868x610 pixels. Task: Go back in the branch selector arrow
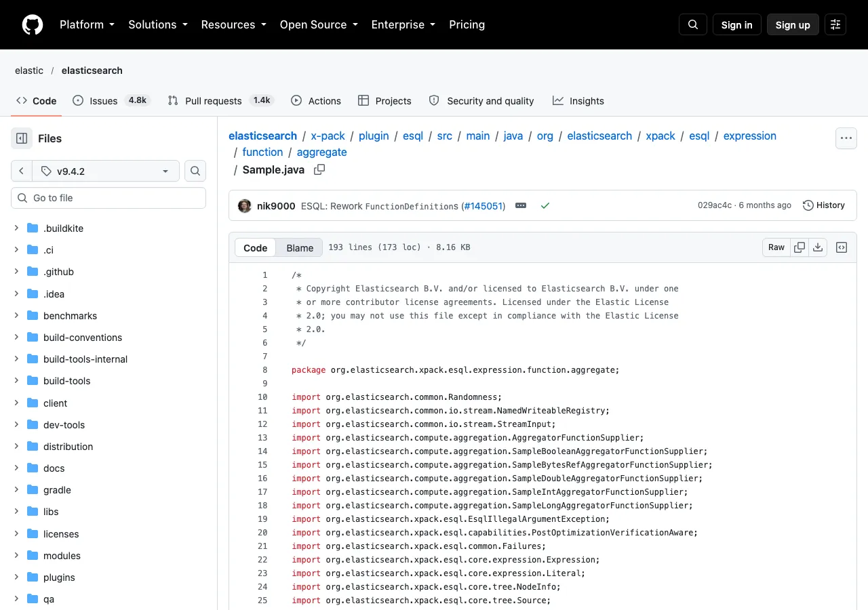[x=22, y=171]
